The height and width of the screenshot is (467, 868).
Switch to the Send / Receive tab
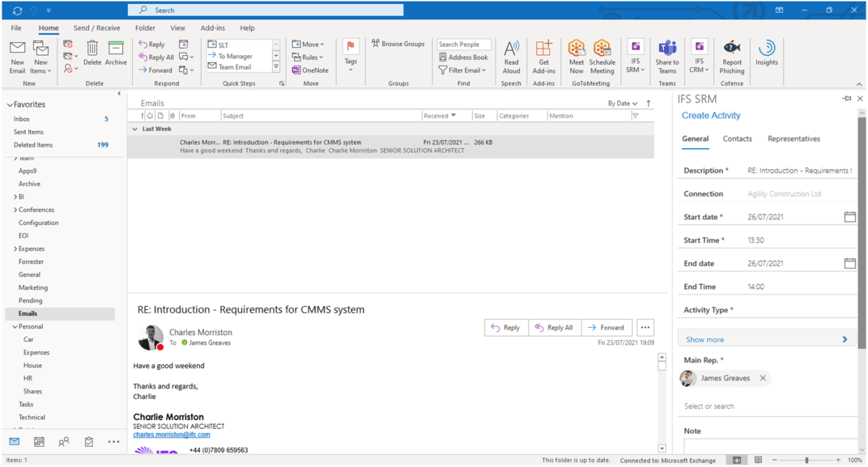pos(96,27)
